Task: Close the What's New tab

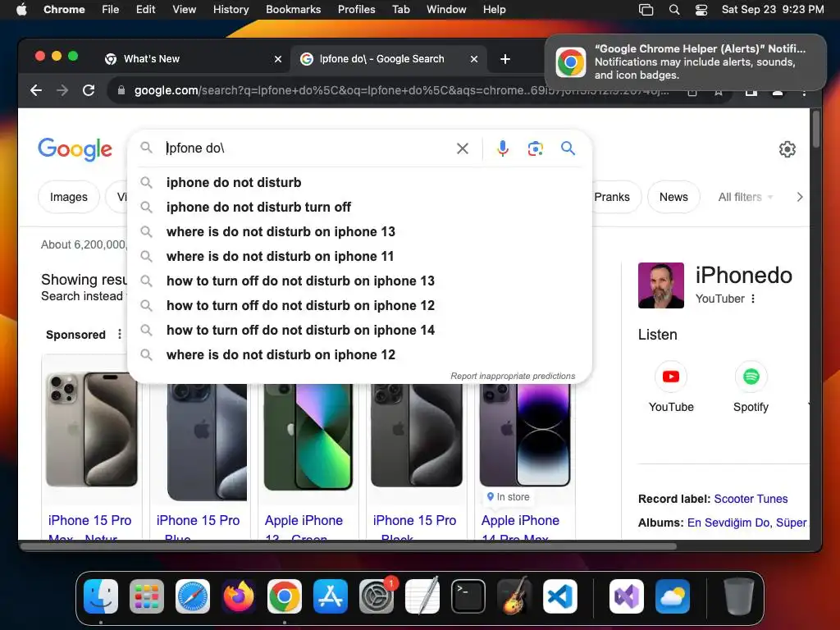Action: 278,59
